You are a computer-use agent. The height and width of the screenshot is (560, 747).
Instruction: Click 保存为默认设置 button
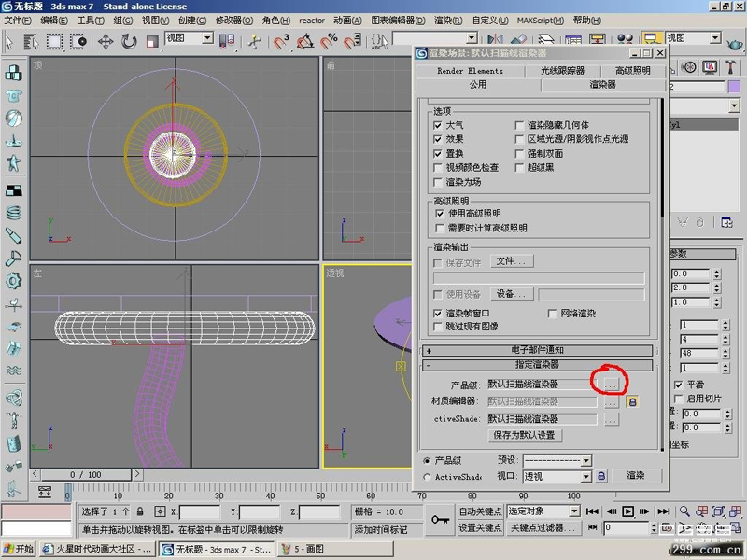(524, 435)
